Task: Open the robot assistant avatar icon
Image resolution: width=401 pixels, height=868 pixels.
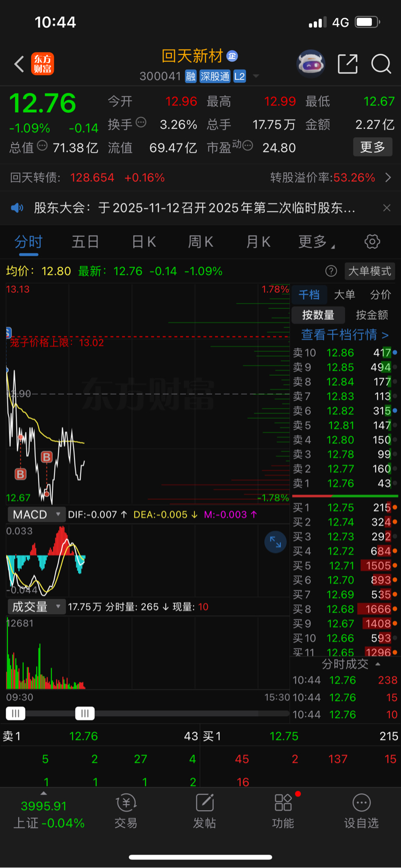Action: pos(311,64)
